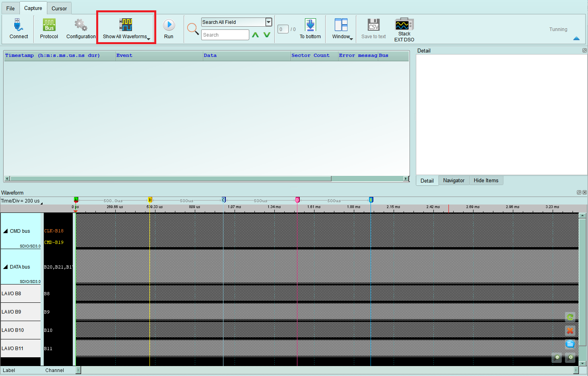Collapse the ribbon with the blue arrow

pos(576,39)
